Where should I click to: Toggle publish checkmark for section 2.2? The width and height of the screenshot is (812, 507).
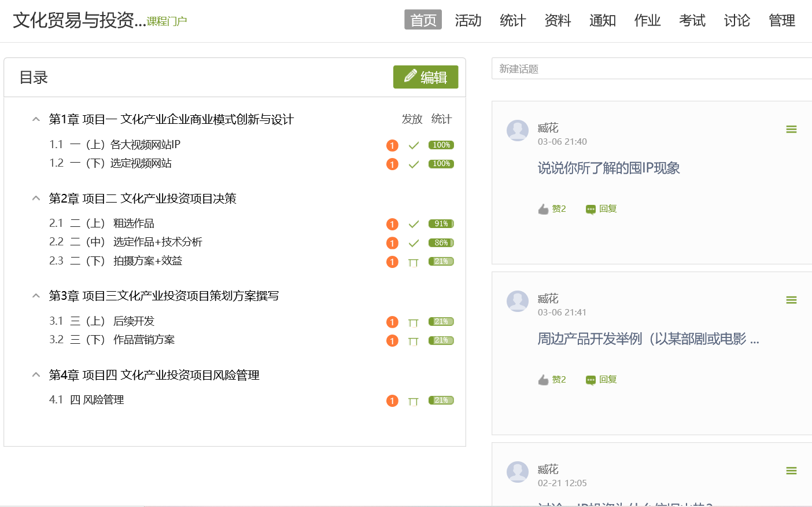pyautogui.click(x=414, y=243)
